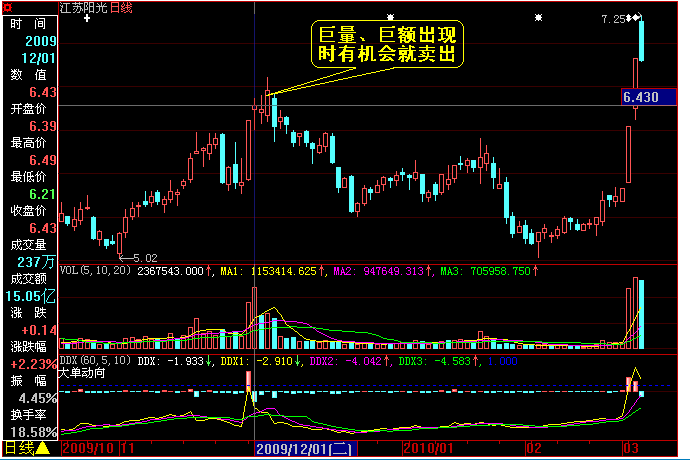
Task: Select the candlestick at the 5.02 low
Action: 119,243
